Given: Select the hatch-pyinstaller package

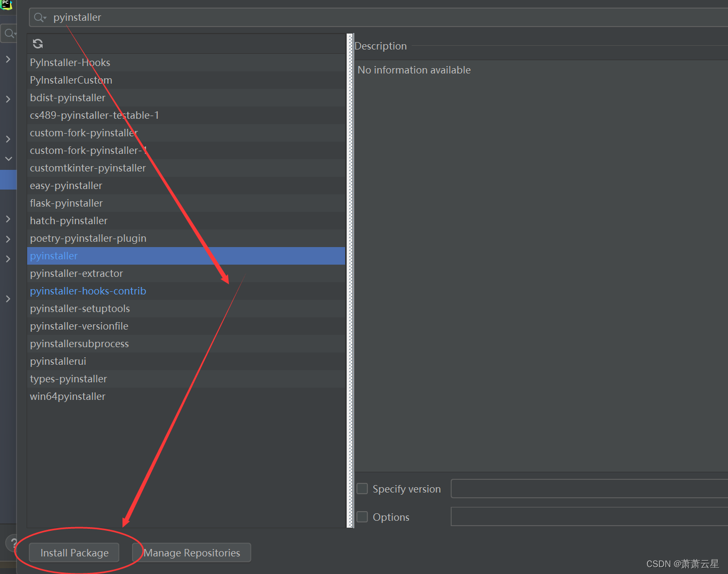Looking at the screenshot, I should click(186, 220).
